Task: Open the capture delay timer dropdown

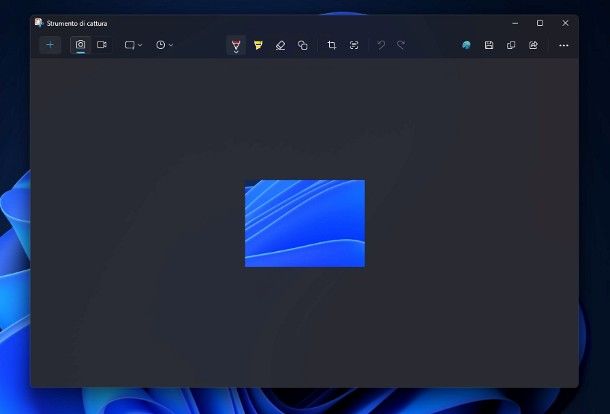Action: [164, 45]
